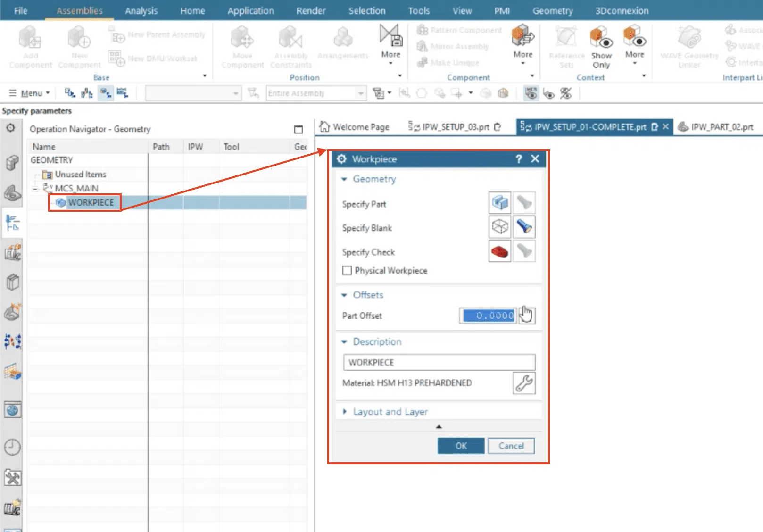Click the Specify Blank geometry icon

tap(499, 227)
